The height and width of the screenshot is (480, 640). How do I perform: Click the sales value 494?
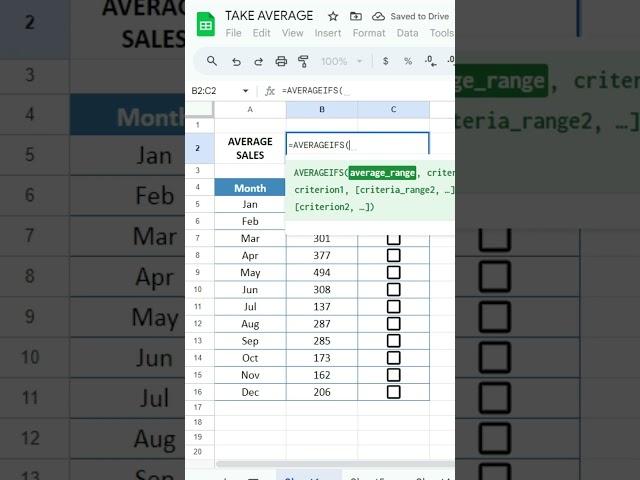(x=322, y=273)
